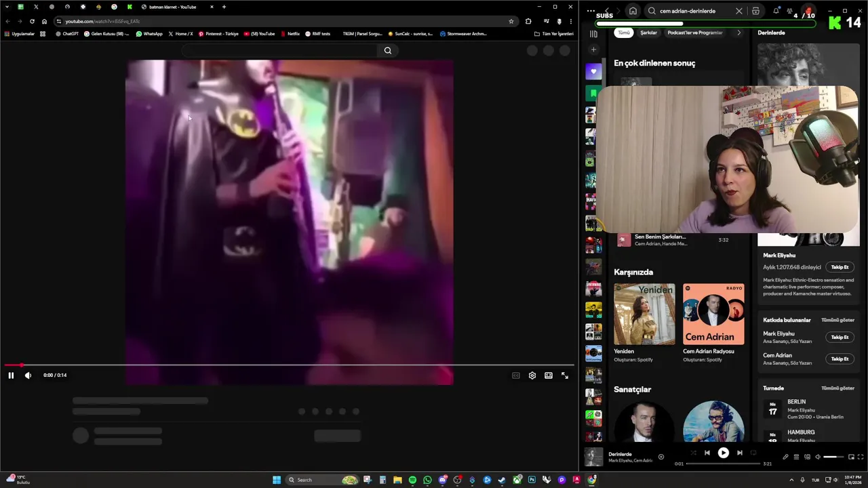This screenshot has width=868, height=488.
Task: Adjust the Spotify volume slider
Action: pyautogui.click(x=833, y=457)
